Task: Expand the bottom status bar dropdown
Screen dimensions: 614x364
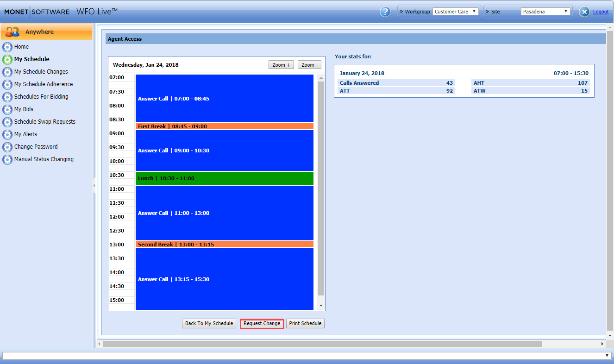Action: [608, 355]
